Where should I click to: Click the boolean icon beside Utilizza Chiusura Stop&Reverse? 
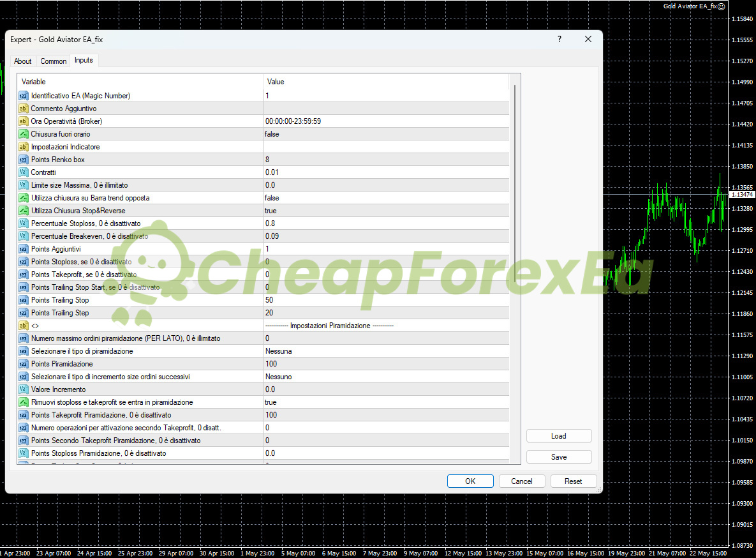23,211
